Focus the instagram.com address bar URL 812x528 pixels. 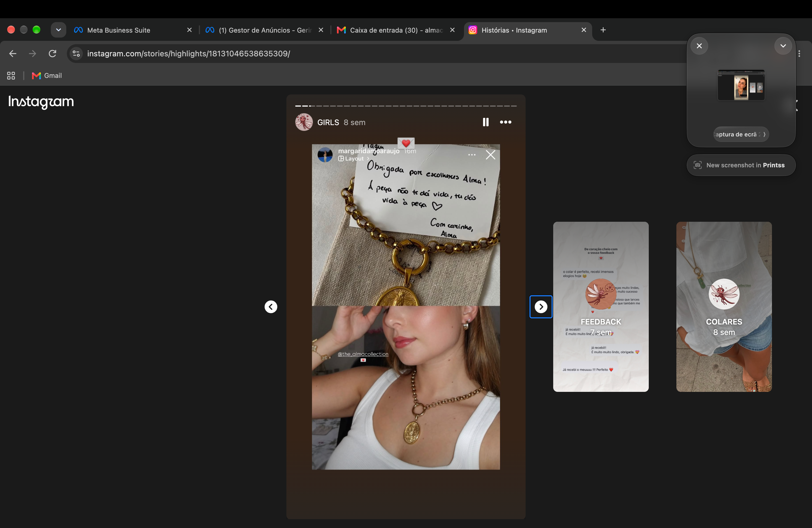(188, 54)
